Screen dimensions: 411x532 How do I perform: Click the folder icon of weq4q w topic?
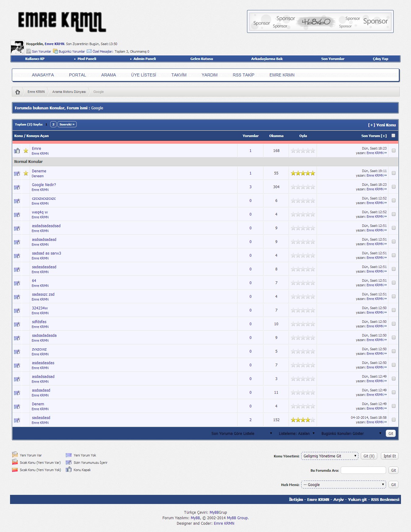point(17,215)
